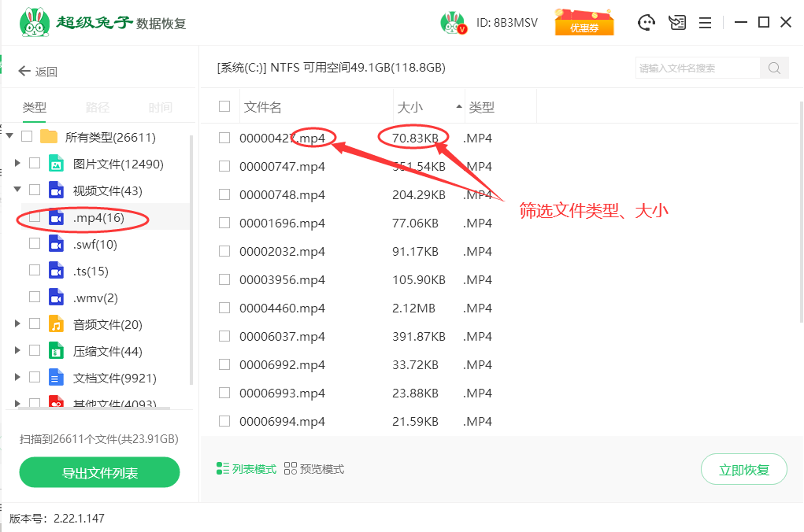The width and height of the screenshot is (804, 532).
Task: Click the 立即恢复 recover button
Action: [743, 470]
